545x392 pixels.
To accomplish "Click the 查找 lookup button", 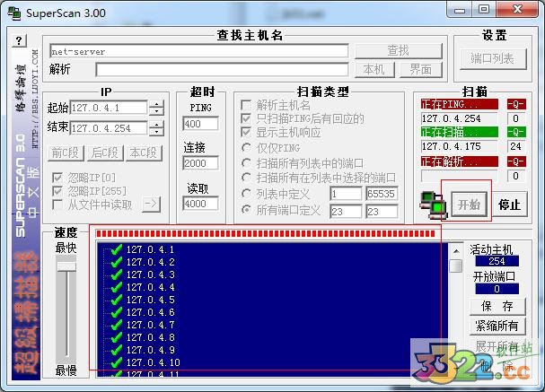I will pyautogui.click(x=399, y=51).
